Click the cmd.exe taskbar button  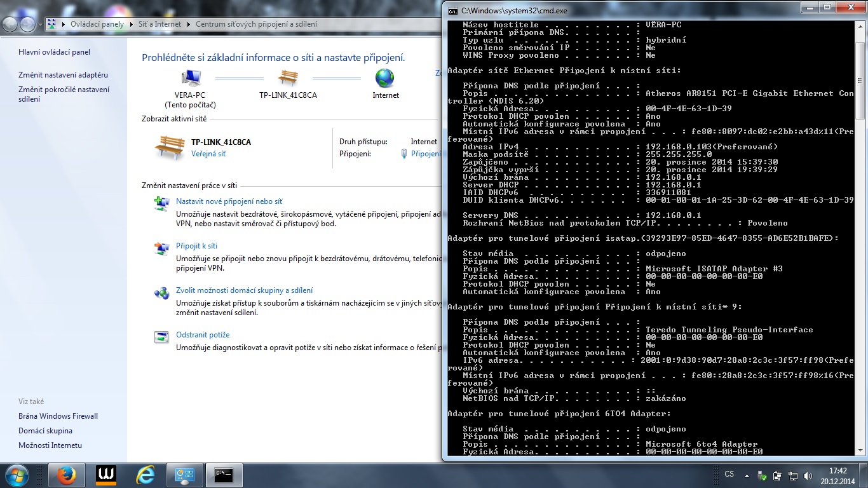[x=224, y=475]
